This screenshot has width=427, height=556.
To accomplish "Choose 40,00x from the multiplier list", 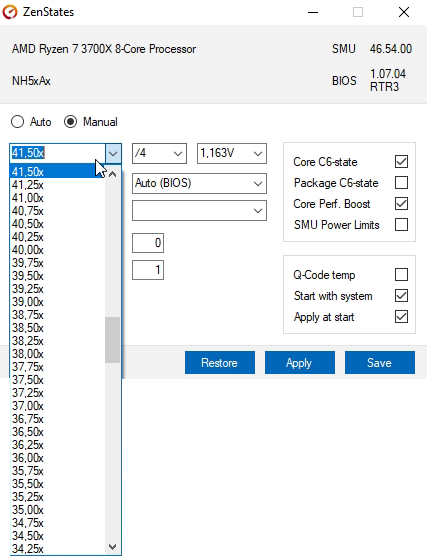I will pyautogui.click(x=28, y=250).
